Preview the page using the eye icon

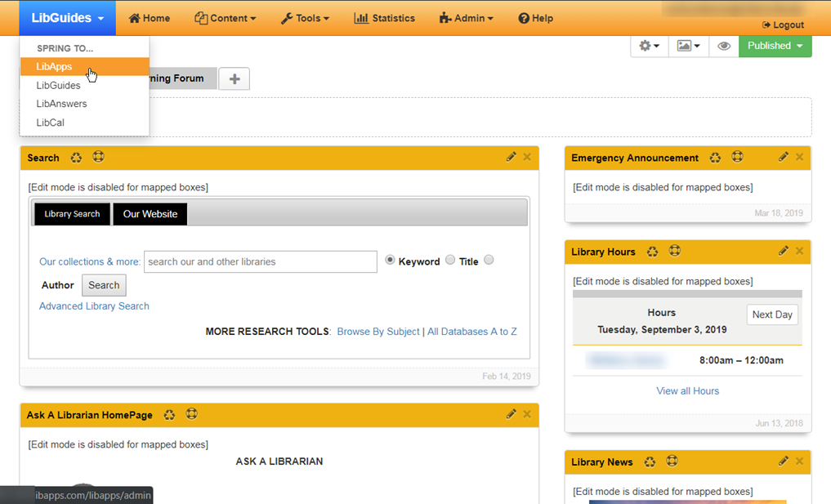pyautogui.click(x=723, y=47)
